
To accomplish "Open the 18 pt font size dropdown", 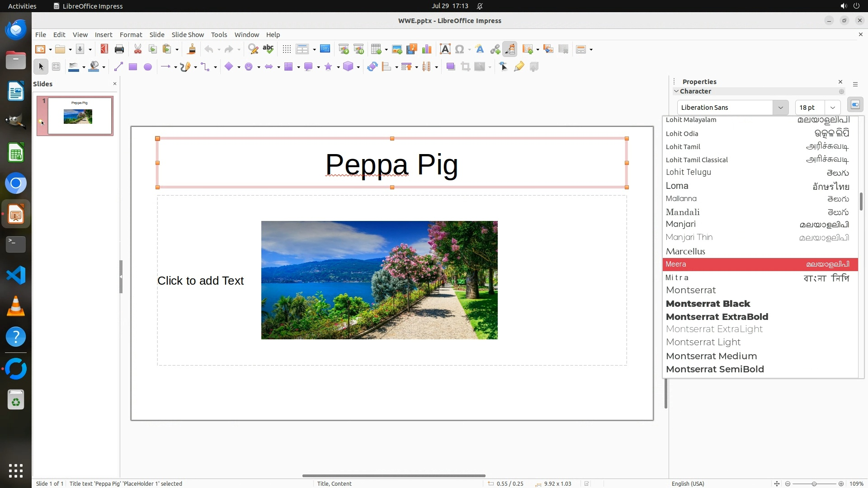I will tap(832, 108).
